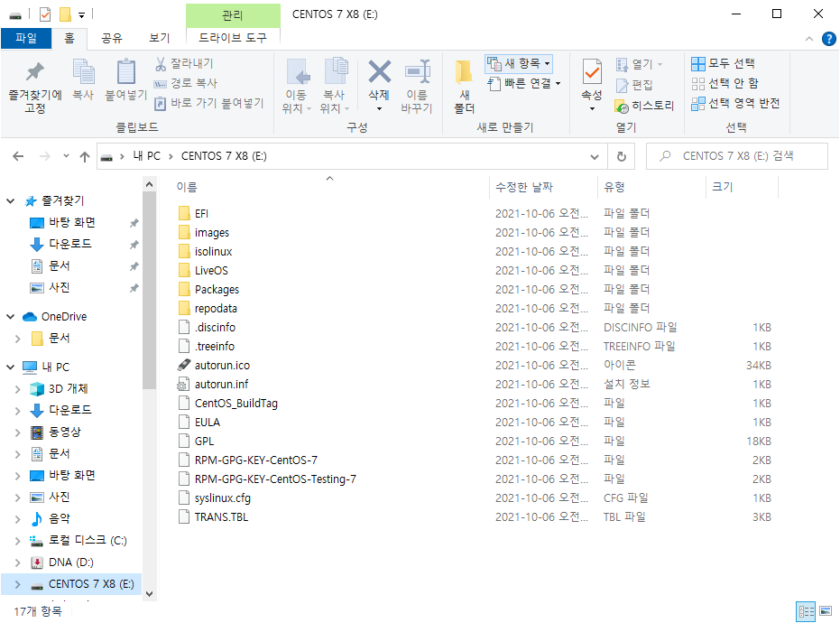Sort by 이름 name column header
This screenshot has width=840, height=623.
[187, 187]
